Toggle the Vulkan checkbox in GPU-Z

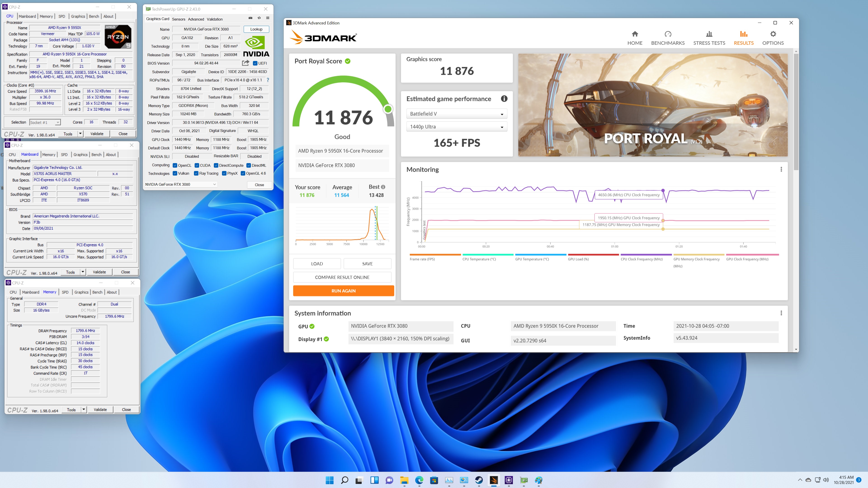(x=175, y=174)
